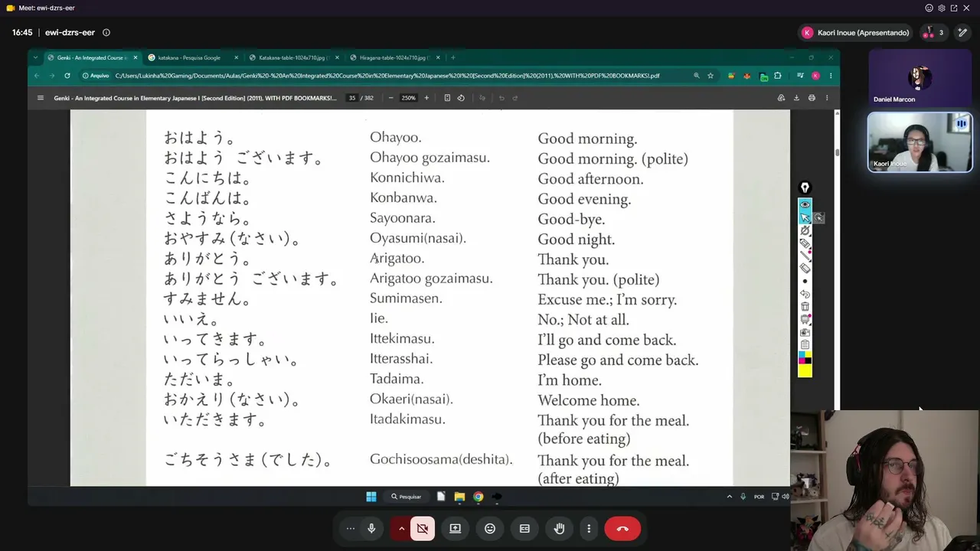Click the romaji 'Sumimasen.' in the PDF

(406, 298)
